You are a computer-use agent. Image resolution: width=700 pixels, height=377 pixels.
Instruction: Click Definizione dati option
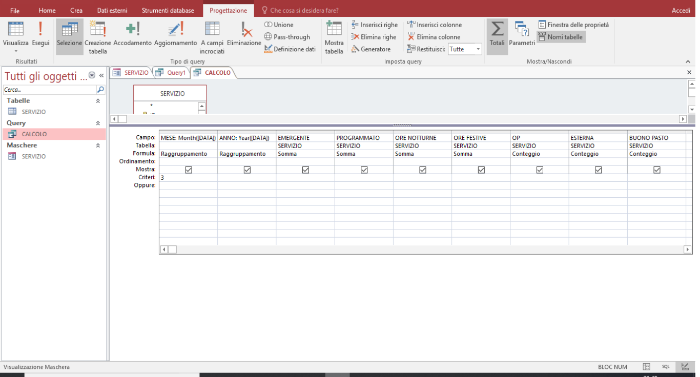290,49
